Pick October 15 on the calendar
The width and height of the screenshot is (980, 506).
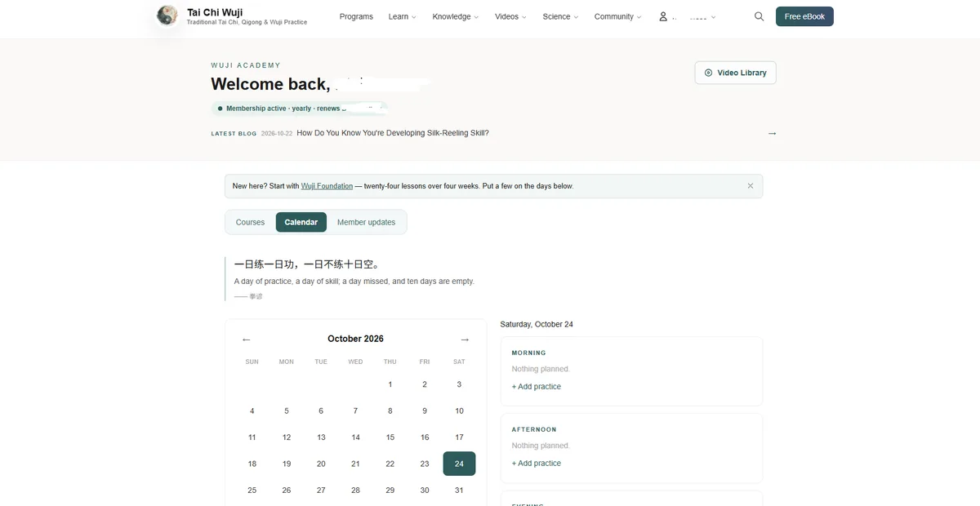pyautogui.click(x=390, y=437)
